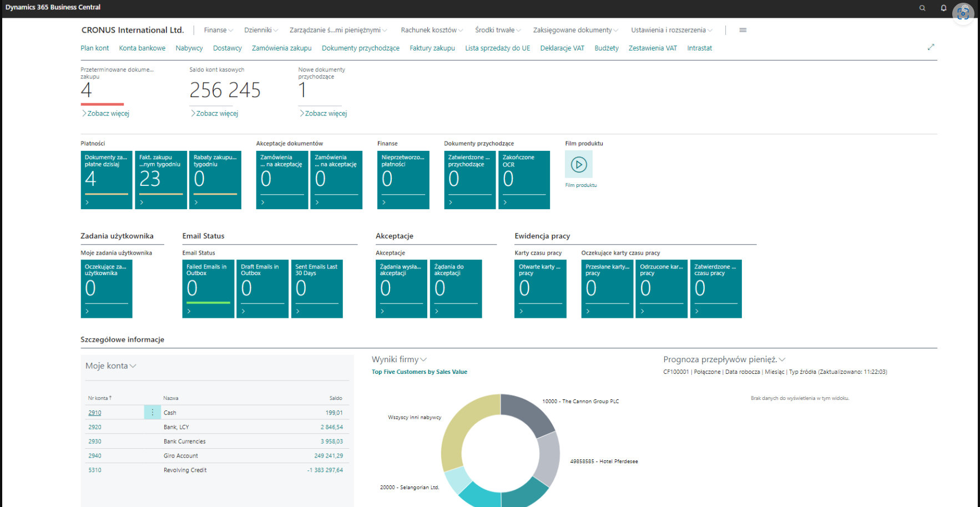Sort by Nr konta column header
Screen dimensions: 980x507
click(100, 398)
